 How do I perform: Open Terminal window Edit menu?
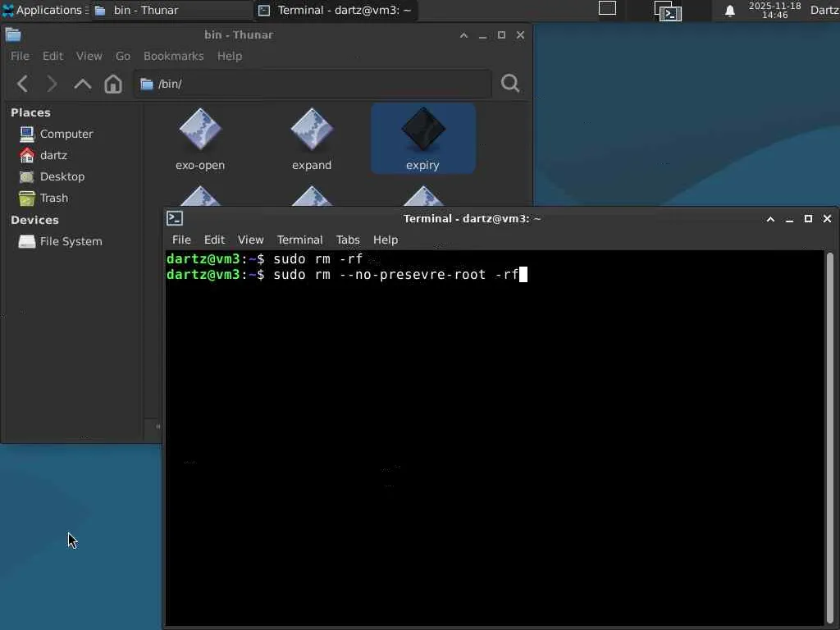[214, 240]
